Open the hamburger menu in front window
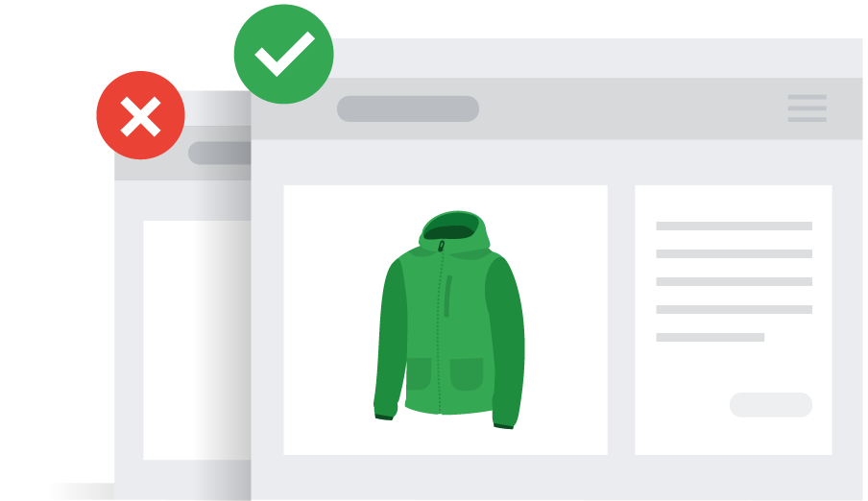Screen dimensions: 868x501 [x=807, y=107]
